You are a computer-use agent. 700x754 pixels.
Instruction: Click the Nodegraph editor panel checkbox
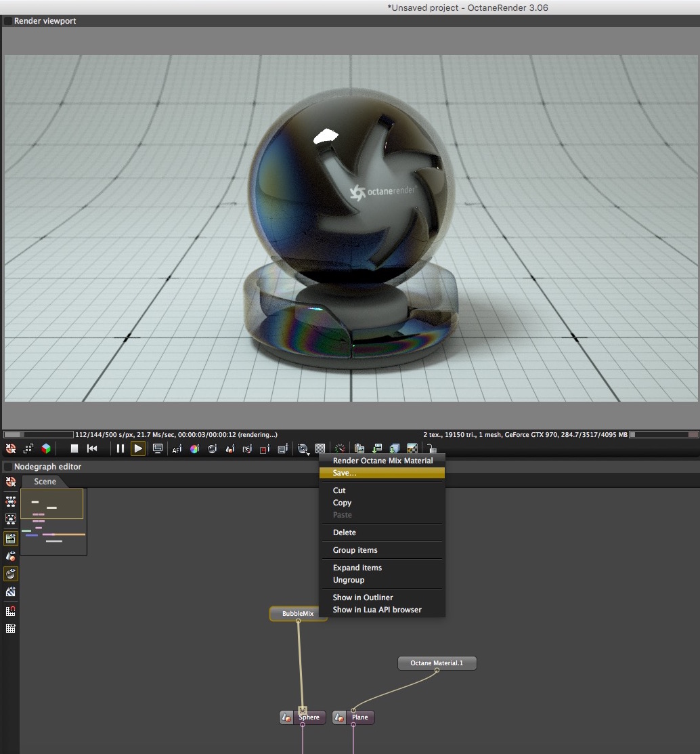[x=8, y=467]
